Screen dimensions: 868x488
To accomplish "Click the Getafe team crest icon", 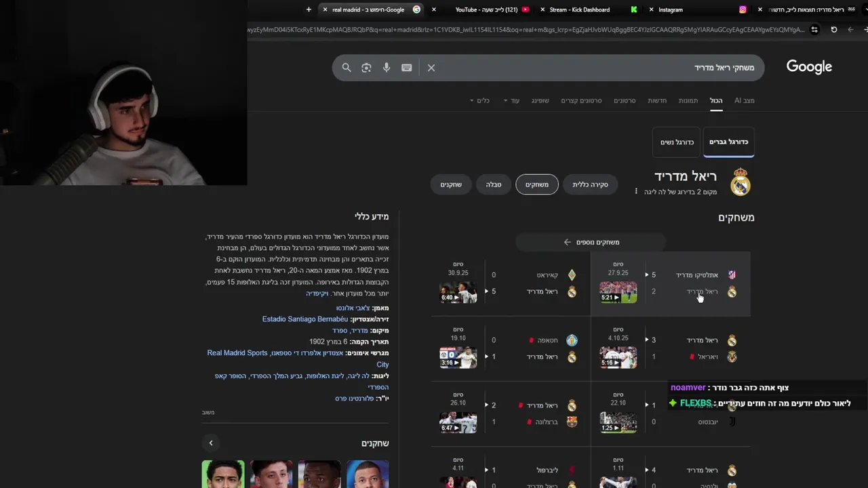I will (572, 340).
